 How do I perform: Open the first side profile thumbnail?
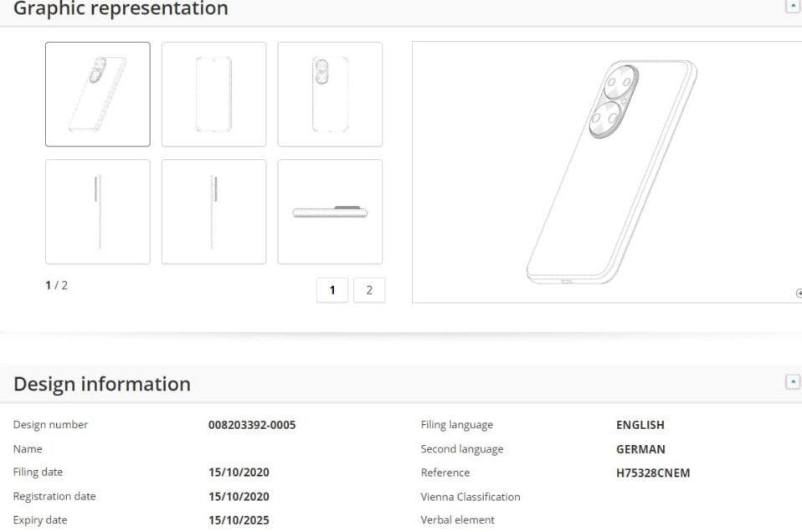[x=98, y=212]
